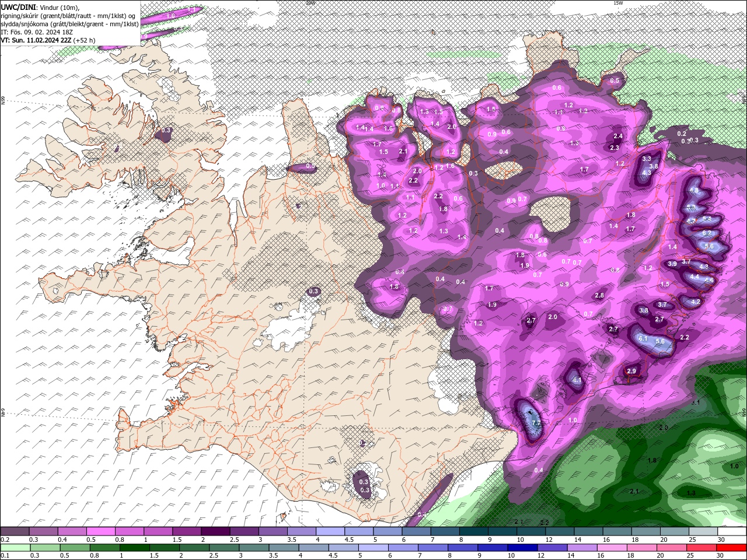Screen dimensions: 747x560
Task: Click the UWC/DINI title text
Action: click(18, 7)
